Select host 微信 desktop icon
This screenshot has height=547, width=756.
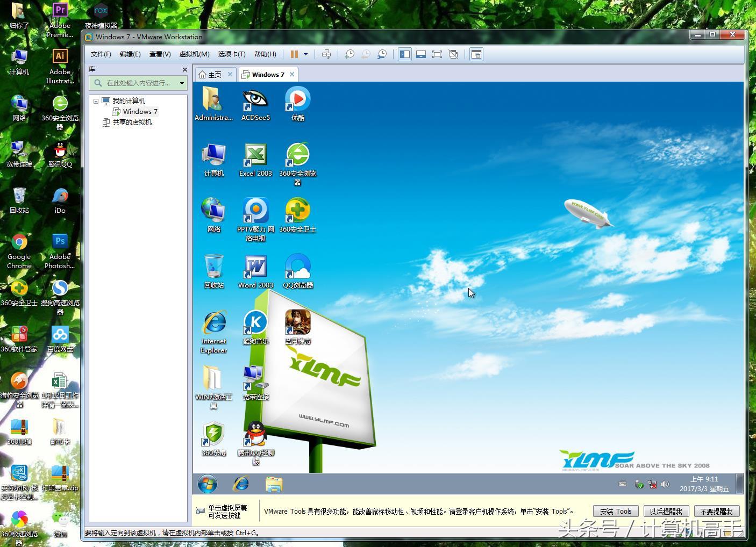point(60,524)
